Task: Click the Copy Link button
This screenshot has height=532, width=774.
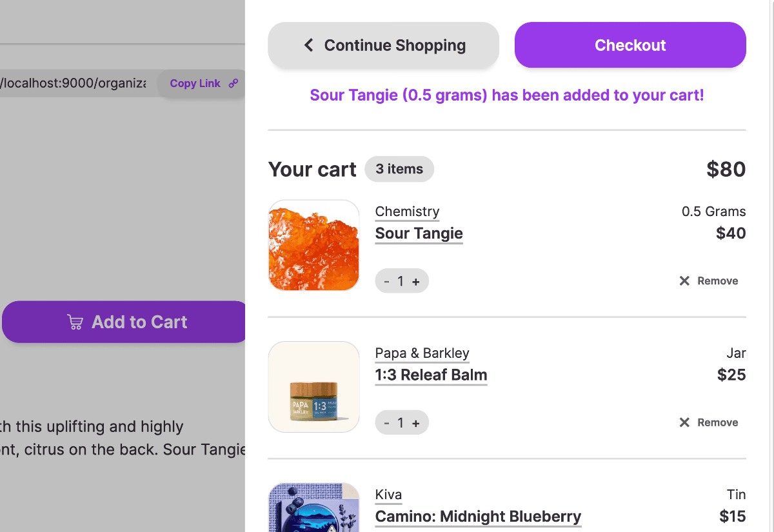Action: point(195,83)
